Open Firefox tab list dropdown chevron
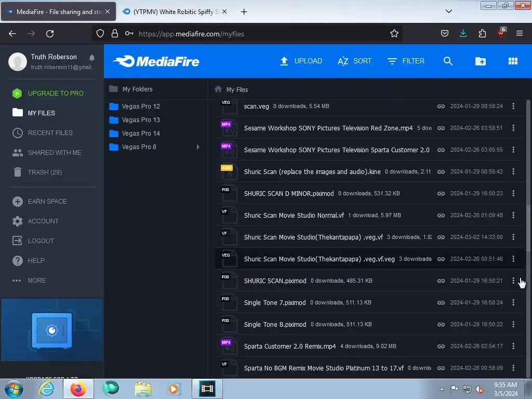 click(x=448, y=11)
